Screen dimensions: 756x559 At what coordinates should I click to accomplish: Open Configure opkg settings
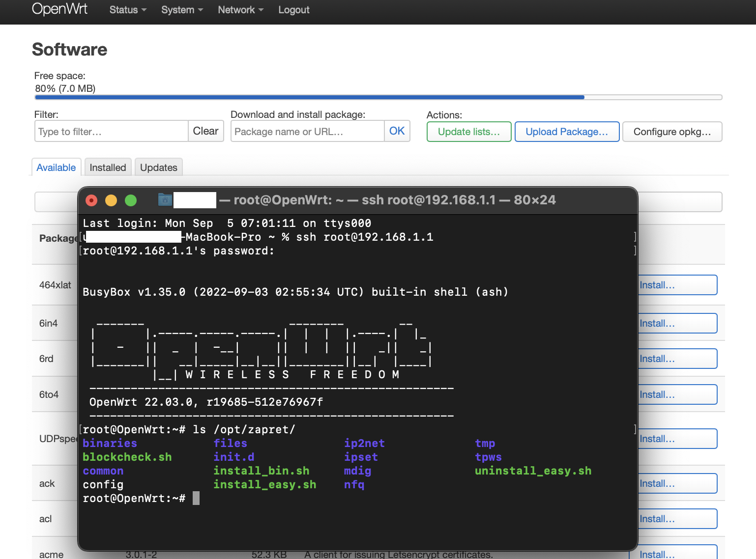(672, 132)
